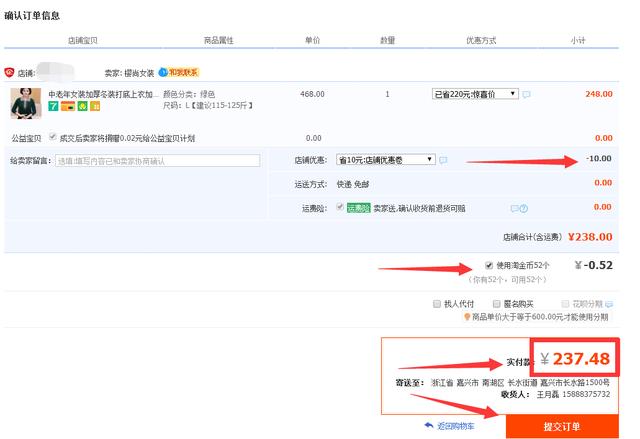Click the 颜色分类:绿色 attribute text
Screen dimensions: 640x439
pos(189,94)
